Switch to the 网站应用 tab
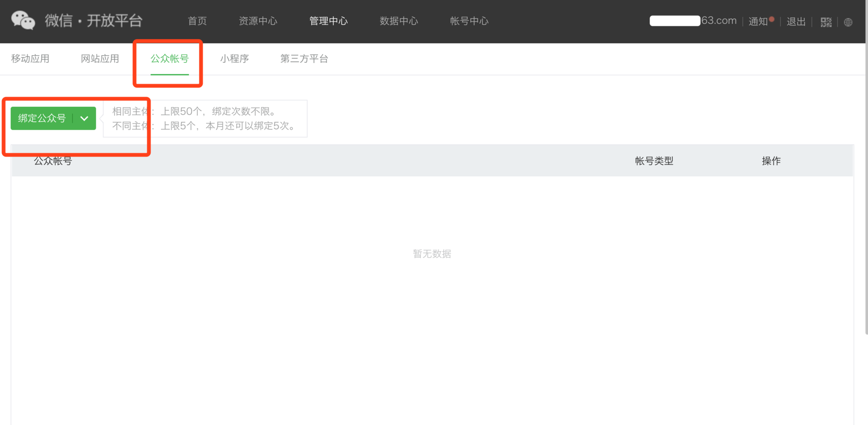868x425 pixels. point(100,59)
